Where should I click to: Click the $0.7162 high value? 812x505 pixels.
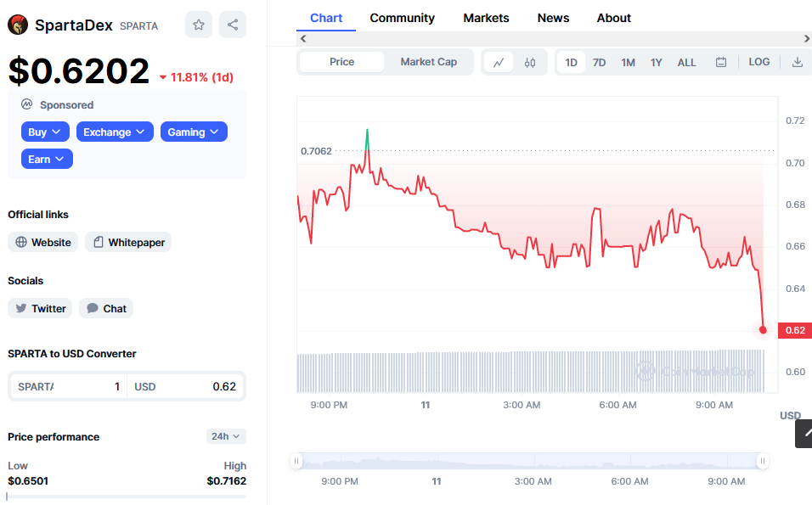pos(226,480)
